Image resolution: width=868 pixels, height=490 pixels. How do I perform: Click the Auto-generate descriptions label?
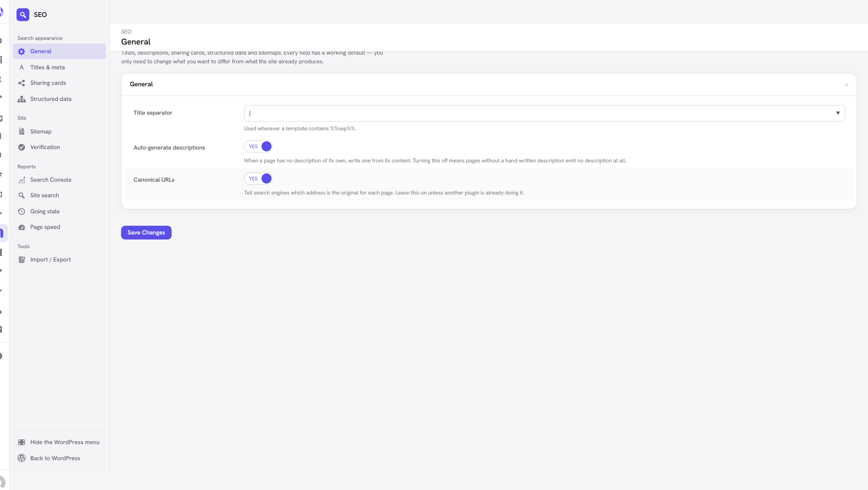click(x=169, y=148)
